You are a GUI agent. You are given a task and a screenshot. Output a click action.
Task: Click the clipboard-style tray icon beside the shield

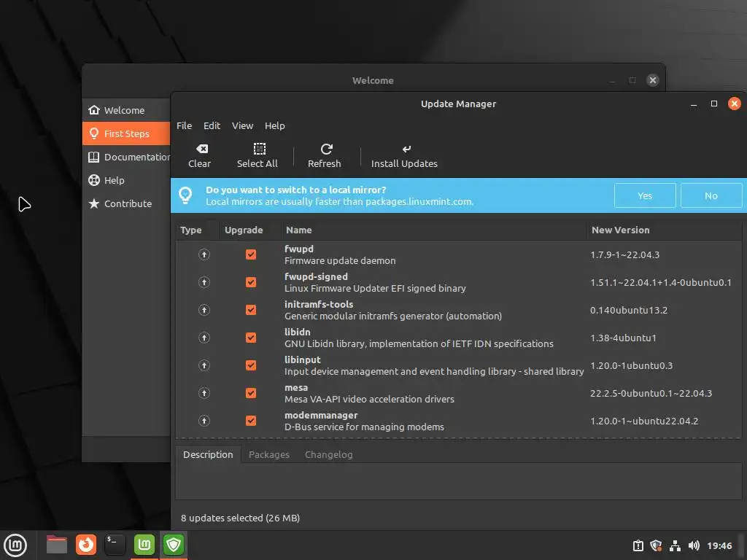coord(638,545)
